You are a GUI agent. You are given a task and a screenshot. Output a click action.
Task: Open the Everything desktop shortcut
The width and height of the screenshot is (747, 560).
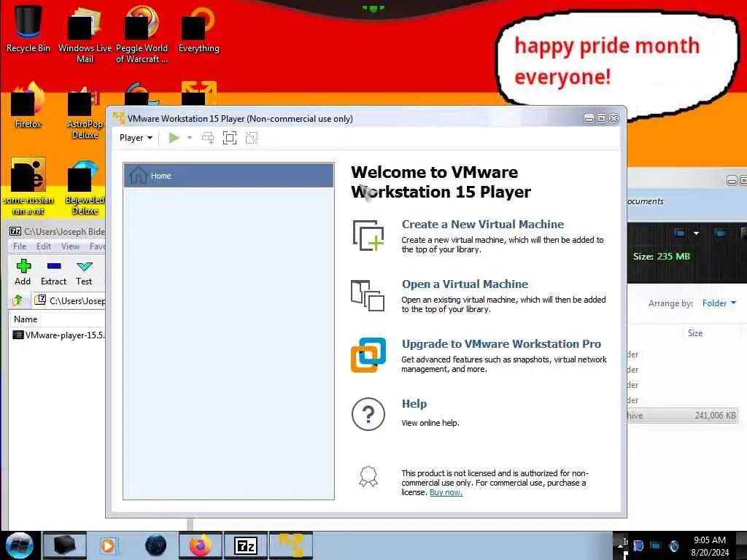pyautogui.click(x=198, y=29)
